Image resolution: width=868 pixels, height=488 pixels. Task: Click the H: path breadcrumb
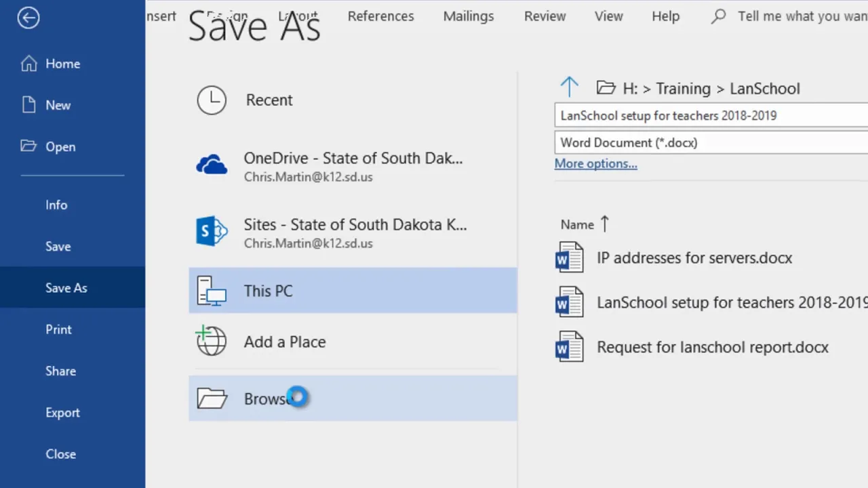click(630, 88)
